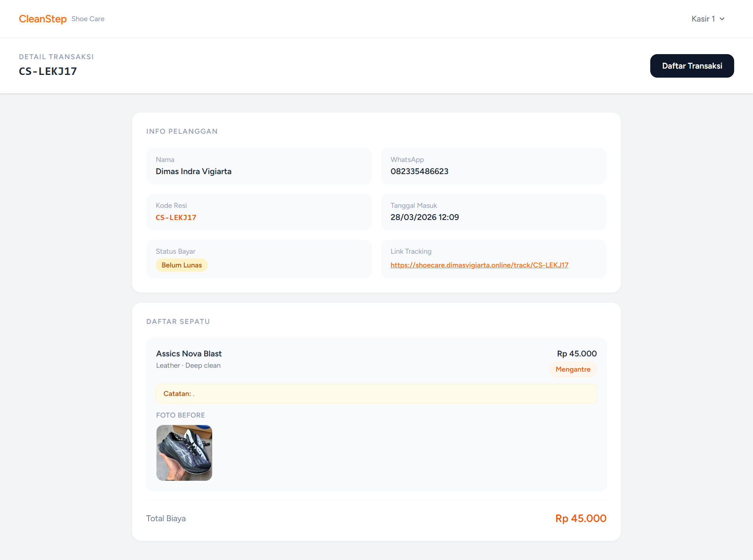Click the CS-LEKJ17 page heading

48,71
